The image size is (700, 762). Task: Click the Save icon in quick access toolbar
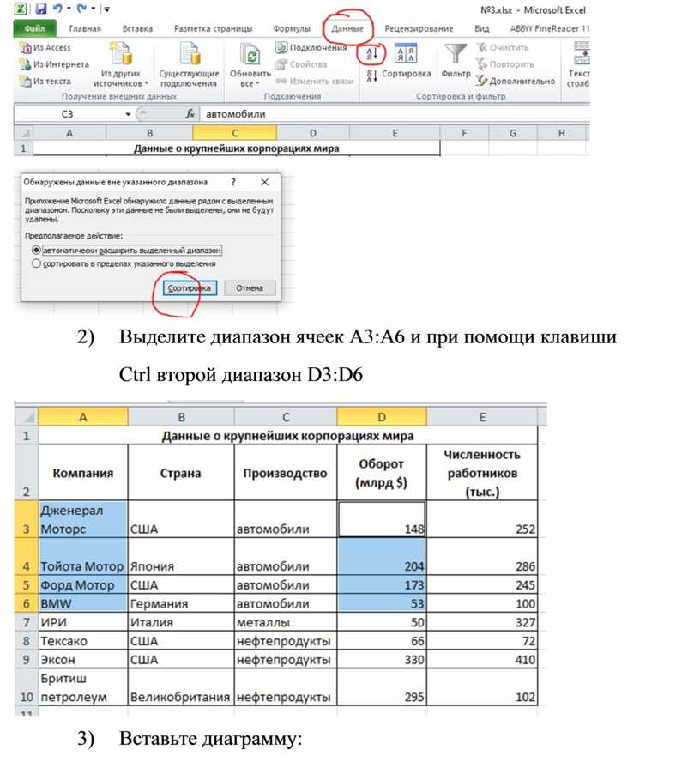pyautogui.click(x=41, y=9)
